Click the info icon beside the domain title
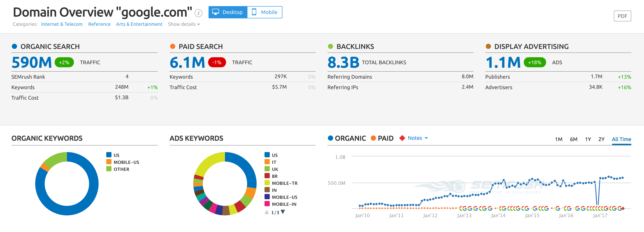The image size is (644, 232). (x=198, y=13)
